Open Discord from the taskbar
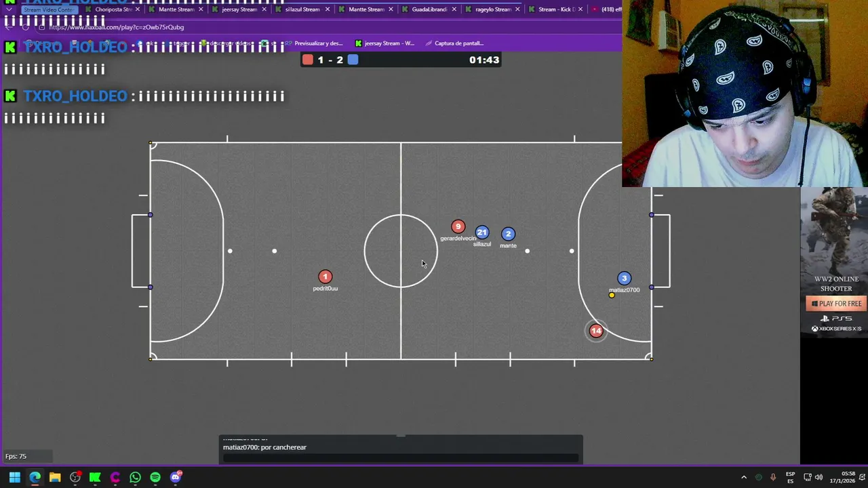This screenshot has width=868, height=488. click(176, 477)
